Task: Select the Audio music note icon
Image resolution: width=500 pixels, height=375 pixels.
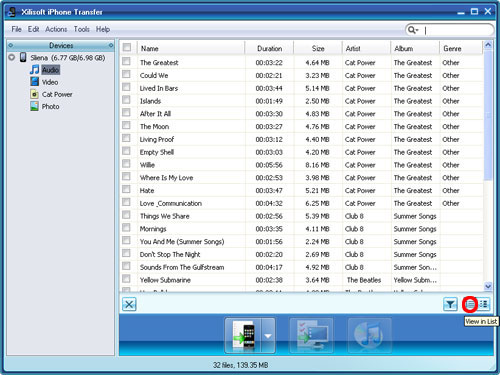Action: tap(35, 69)
